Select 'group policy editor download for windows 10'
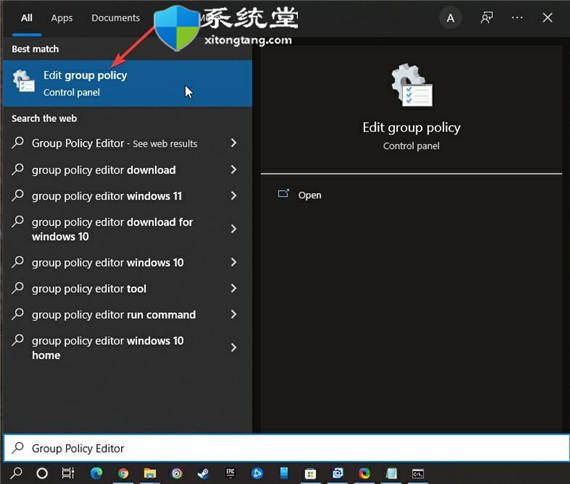 [127, 229]
